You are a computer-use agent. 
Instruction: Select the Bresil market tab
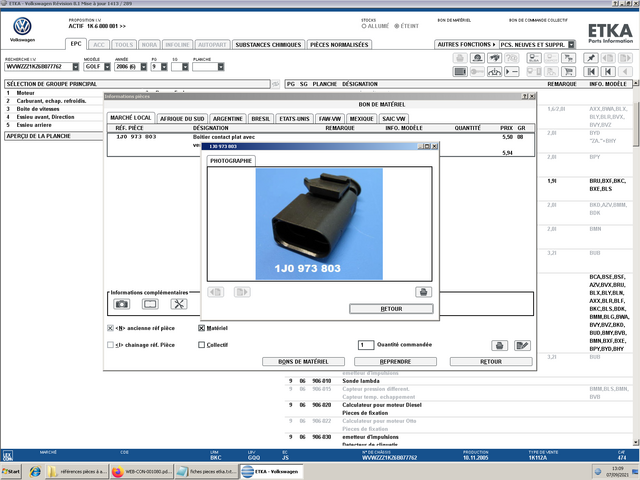point(260,119)
